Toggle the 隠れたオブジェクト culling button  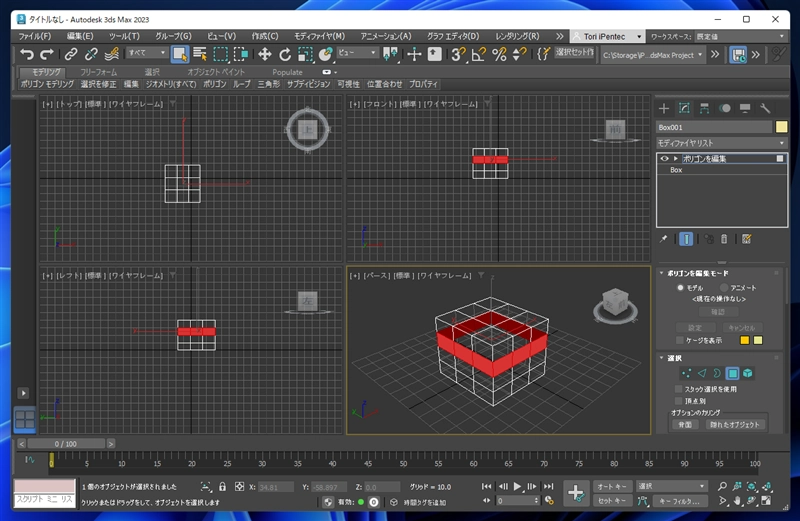pyautogui.click(x=735, y=425)
